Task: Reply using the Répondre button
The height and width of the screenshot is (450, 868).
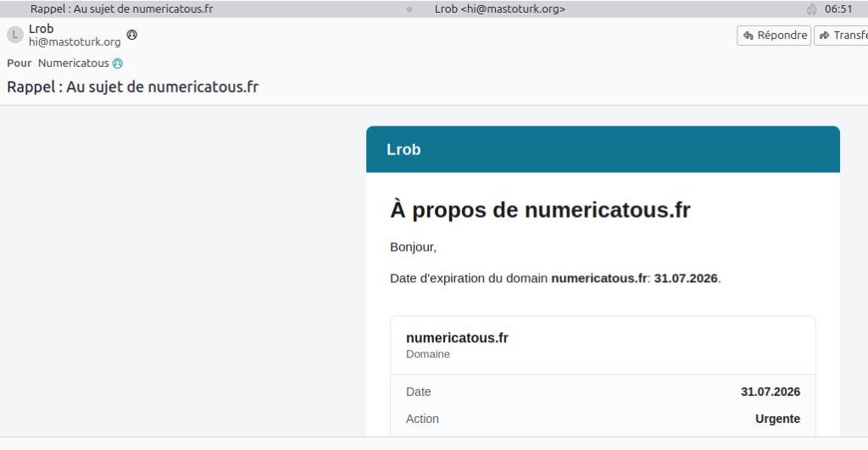Action: click(774, 36)
